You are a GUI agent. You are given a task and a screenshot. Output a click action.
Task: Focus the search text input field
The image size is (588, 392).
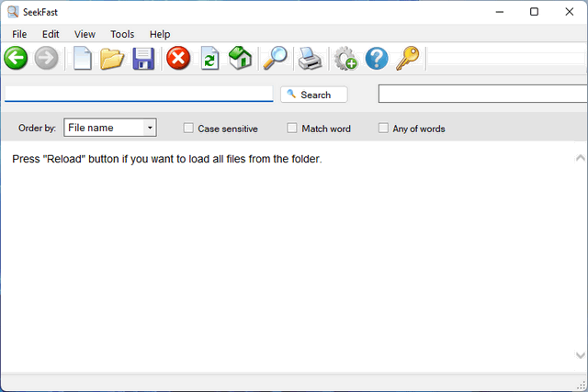point(139,94)
